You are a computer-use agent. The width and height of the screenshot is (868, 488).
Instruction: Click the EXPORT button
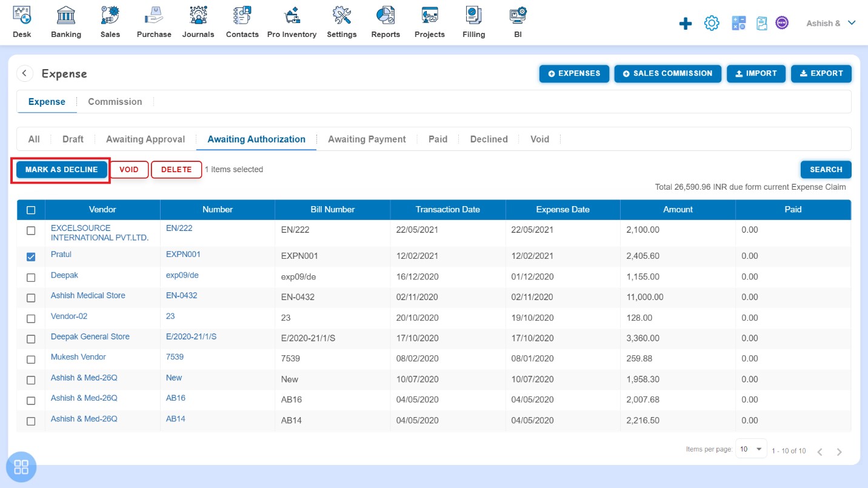pos(821,73)
